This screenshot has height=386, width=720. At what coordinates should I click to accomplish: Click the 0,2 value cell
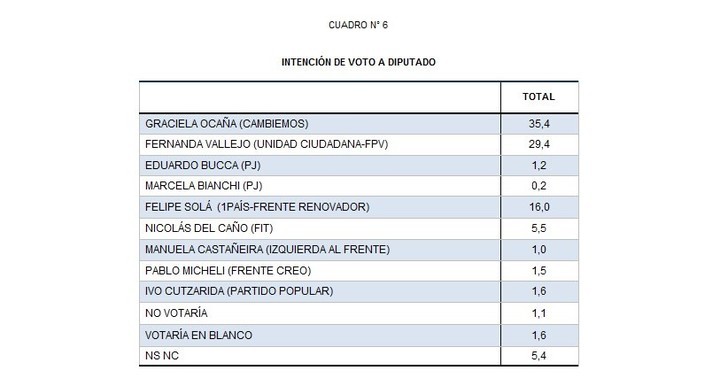(539, 186)
